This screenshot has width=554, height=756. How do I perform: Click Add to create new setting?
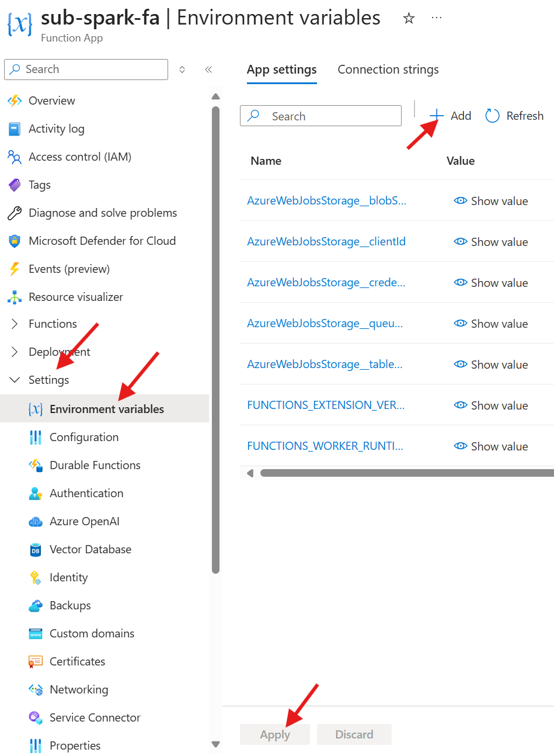[451, 116]
